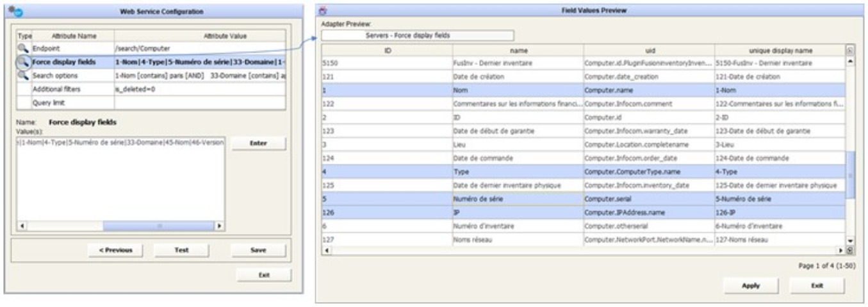Select the Noms réseau row
This screenshot has height=307, width=868.
click(584, 240)
